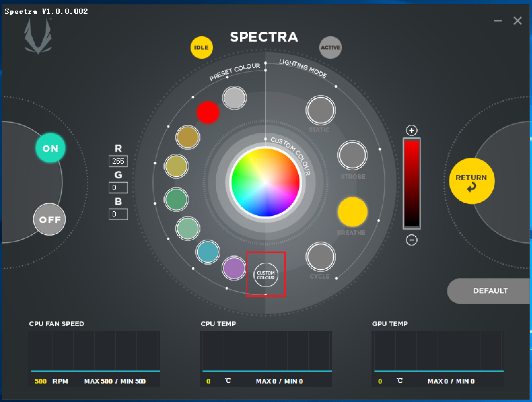Viewport: 532px width, 402px height.
Task: Select the CYCLE lighting mode
Action: coord(320,257)
